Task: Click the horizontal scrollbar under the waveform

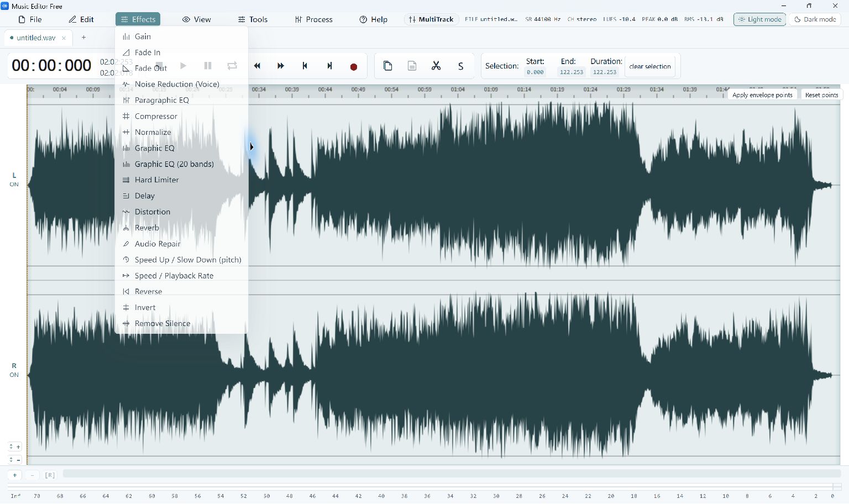Action: tap(452, 474)
